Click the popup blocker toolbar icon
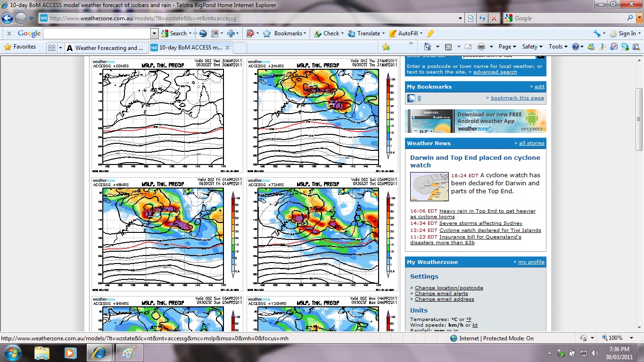 (250, 33)
